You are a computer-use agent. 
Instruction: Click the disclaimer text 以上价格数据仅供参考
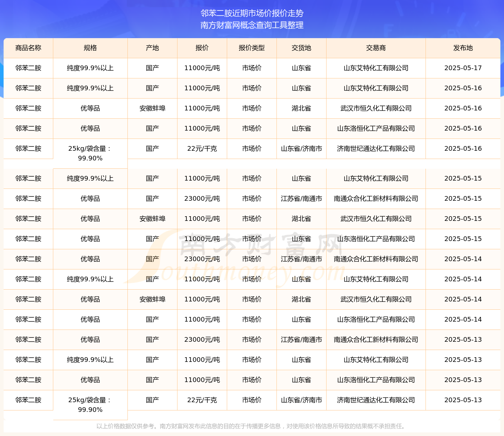[125, 426]
